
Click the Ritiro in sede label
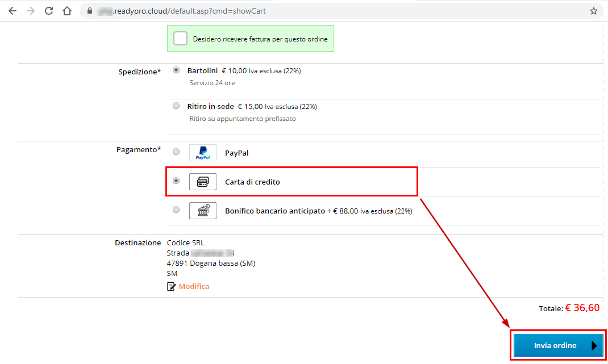tap(211, 106)
